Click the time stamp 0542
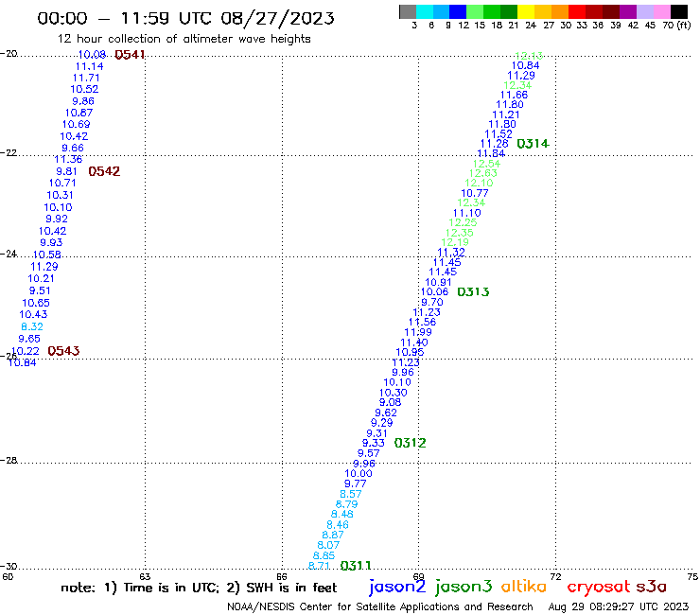This screenshot has width=700, height=615. click(104, 171)
